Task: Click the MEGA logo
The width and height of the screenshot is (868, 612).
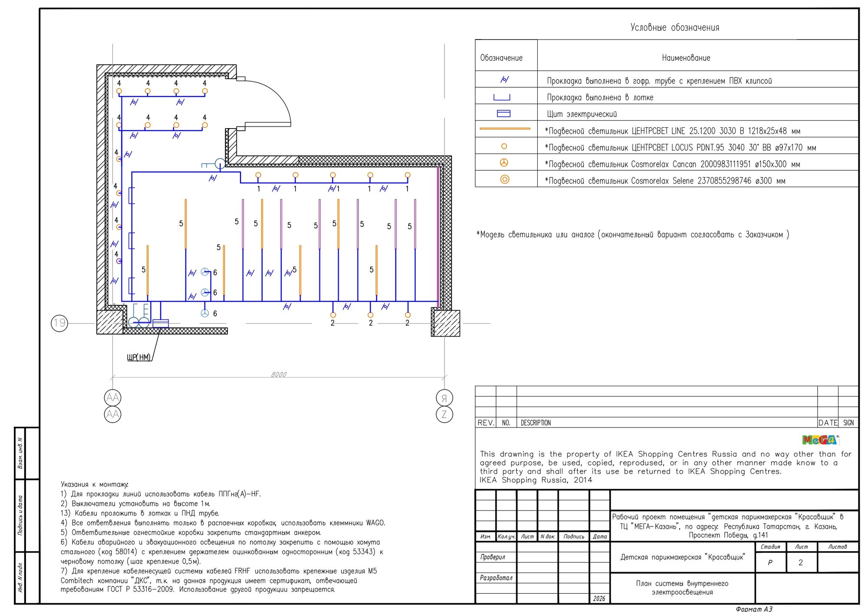Action: click(x=820, y=440)
